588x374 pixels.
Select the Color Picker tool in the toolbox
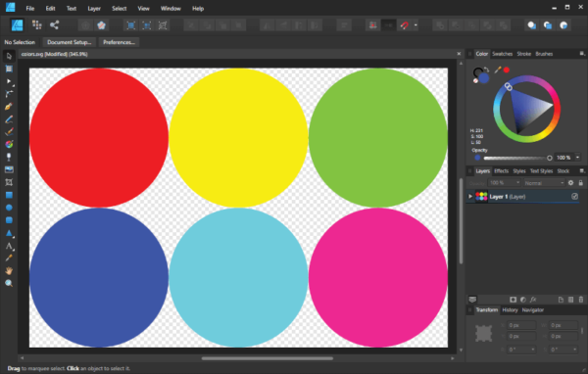[x=9, y=257]
